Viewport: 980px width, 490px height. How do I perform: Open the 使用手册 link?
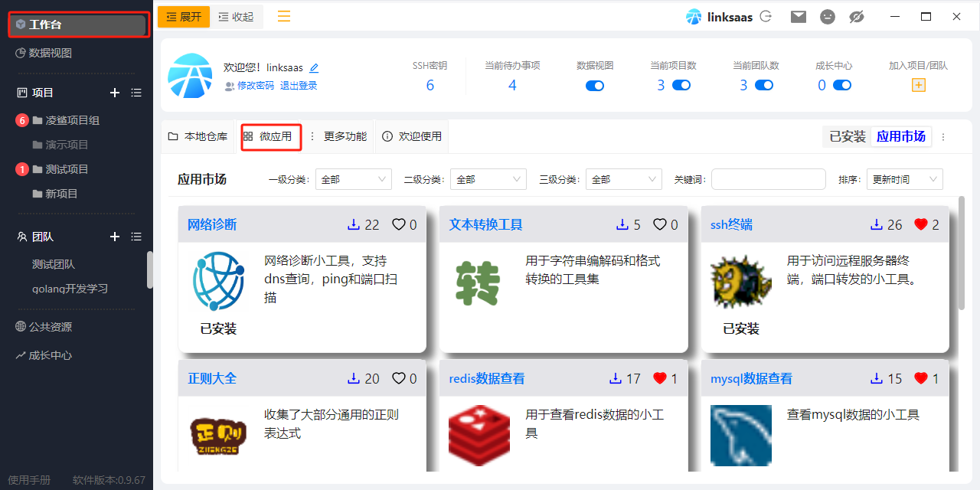click(x=29, y=480)
